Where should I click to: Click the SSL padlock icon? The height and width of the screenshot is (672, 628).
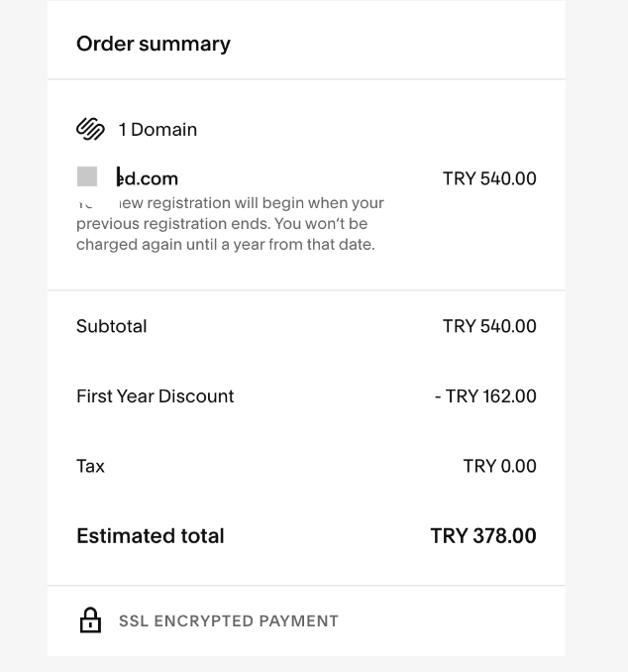tap(89, 621)
